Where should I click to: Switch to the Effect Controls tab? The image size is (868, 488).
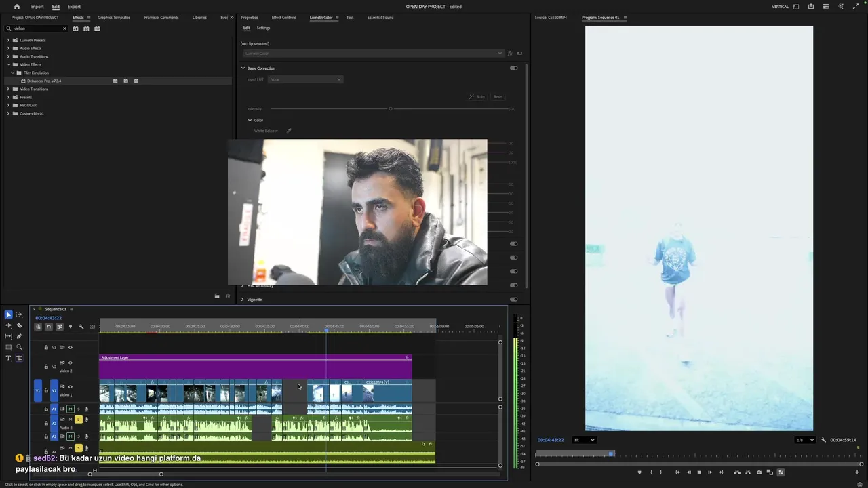[283, 17]
